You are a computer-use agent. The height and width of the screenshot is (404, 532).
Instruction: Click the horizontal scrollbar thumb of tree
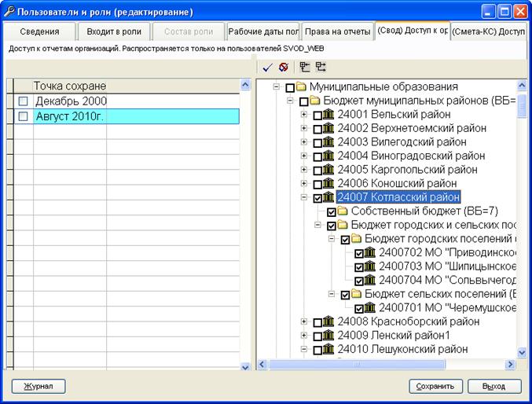[x=357, y=364]
